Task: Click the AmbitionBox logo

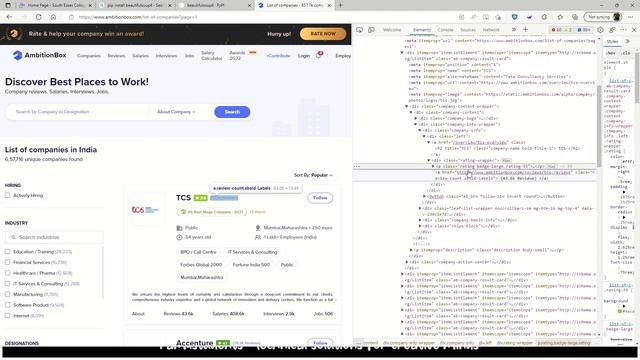Action: tap(39, 55)
